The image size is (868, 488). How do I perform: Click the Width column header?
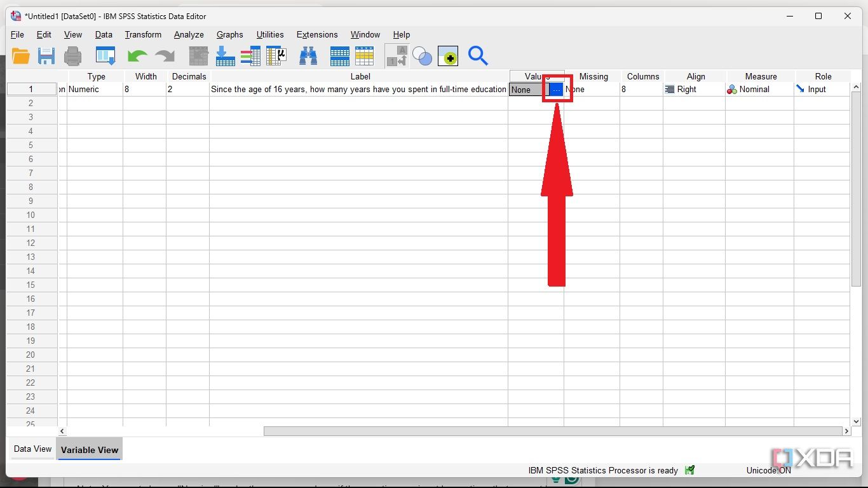tap(146, 76)
